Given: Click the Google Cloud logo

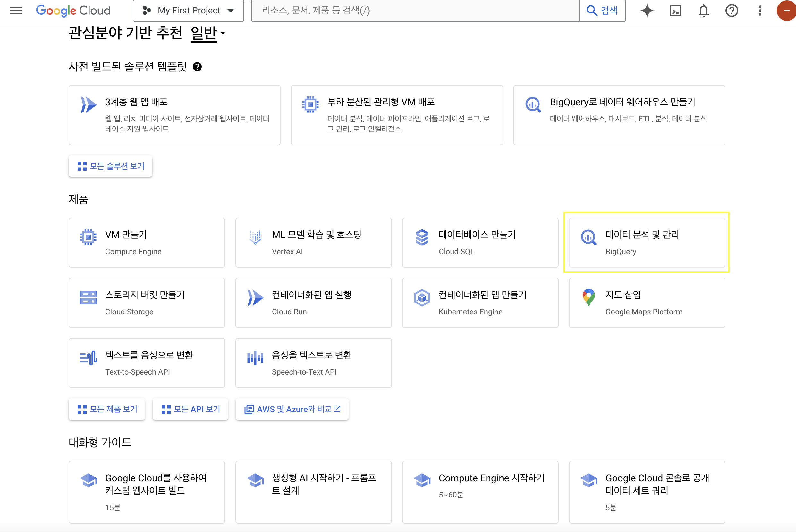Looking at the screenshot, I should click(x=73, y=11).
